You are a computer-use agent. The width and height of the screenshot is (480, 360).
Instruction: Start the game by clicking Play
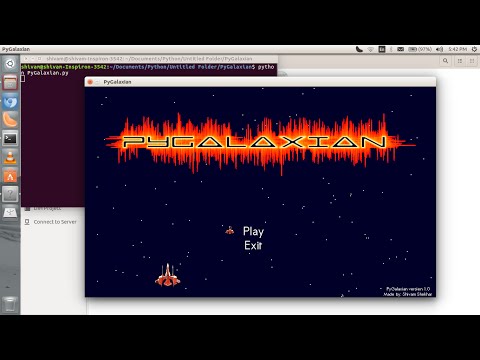tap(253, 231)
